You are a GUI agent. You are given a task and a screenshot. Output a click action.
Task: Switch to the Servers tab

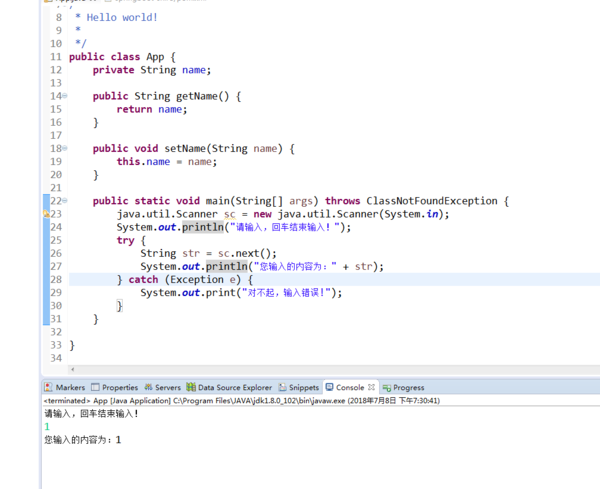[163, 387]
